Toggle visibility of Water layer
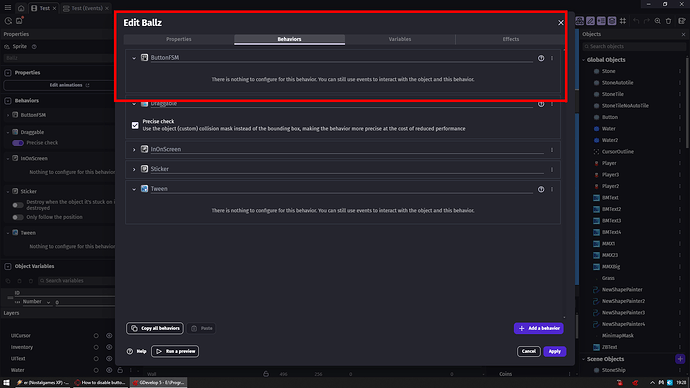 pyautogui.click(x=109, y=370)
